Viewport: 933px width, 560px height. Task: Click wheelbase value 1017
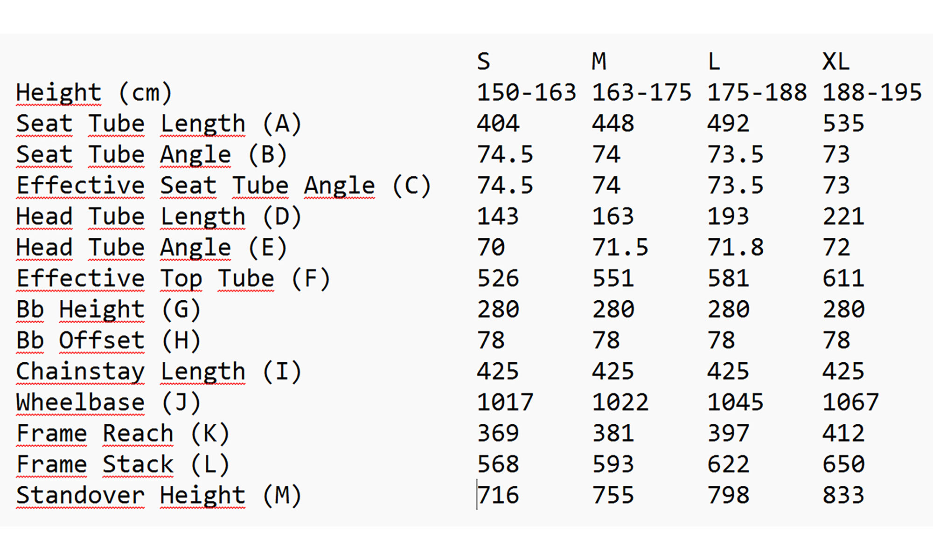505,402
